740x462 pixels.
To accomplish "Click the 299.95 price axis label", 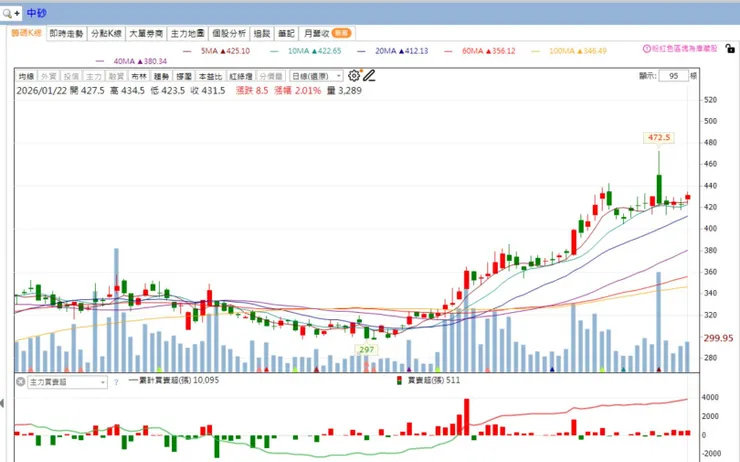I will pyautogui.click(x=718, y=338).
